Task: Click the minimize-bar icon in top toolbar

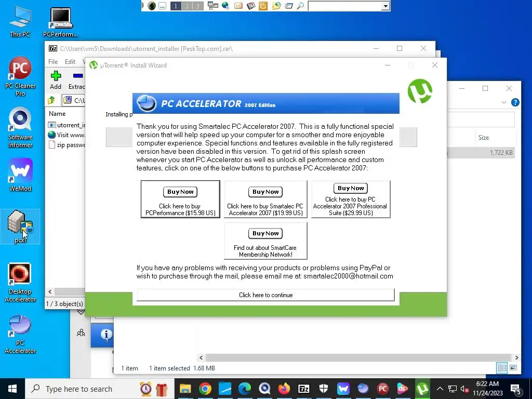Action: [x=163, y=6]
